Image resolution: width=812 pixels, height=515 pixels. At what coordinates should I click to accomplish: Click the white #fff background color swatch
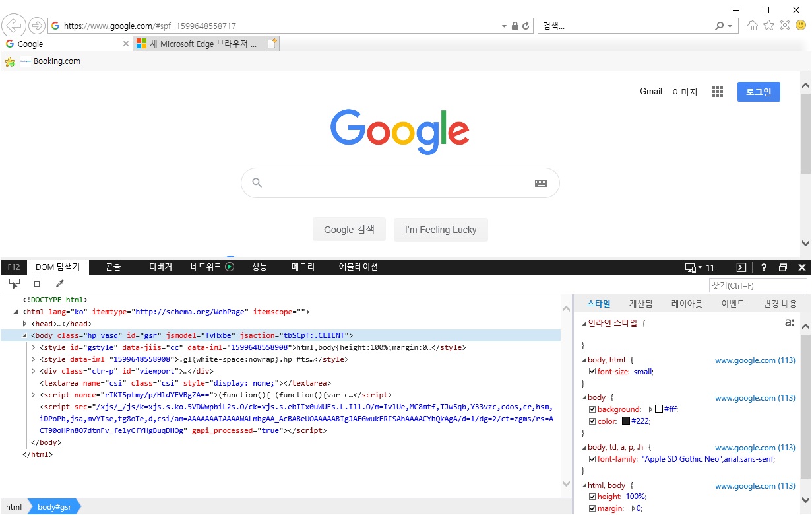658,409
